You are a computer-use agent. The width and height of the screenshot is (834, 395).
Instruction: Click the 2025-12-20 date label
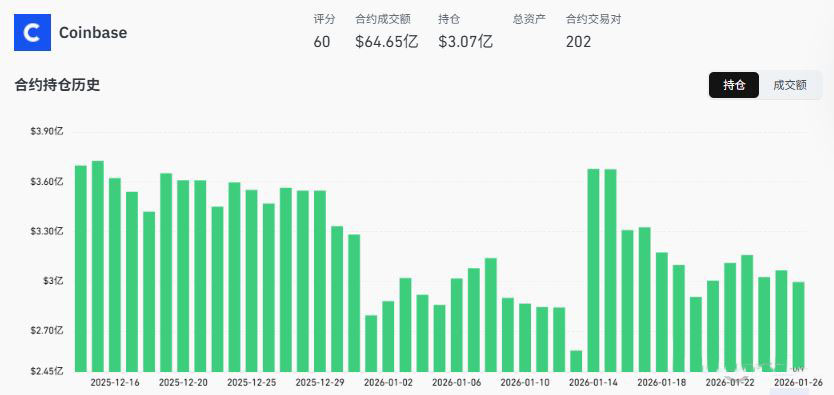point(184,383)
